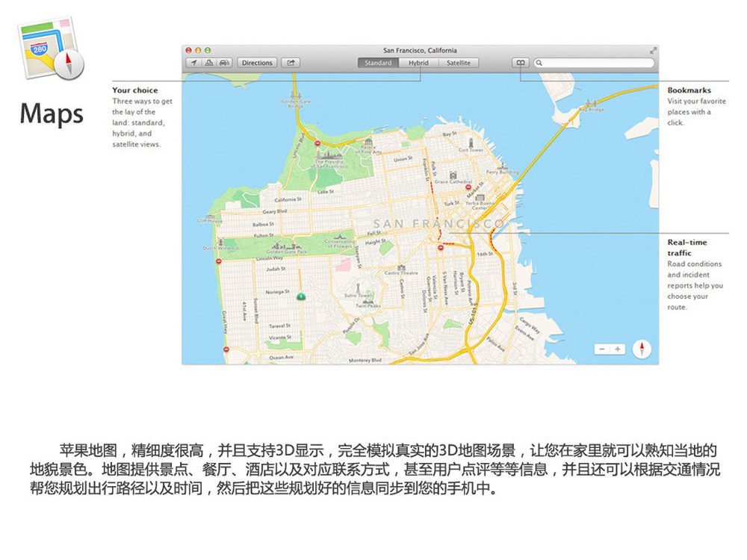Image resolution: width=747 pixels, height=560 pixels.
Task: Select the Yerba Buena Center icon
Action: [x=480, y=197]
